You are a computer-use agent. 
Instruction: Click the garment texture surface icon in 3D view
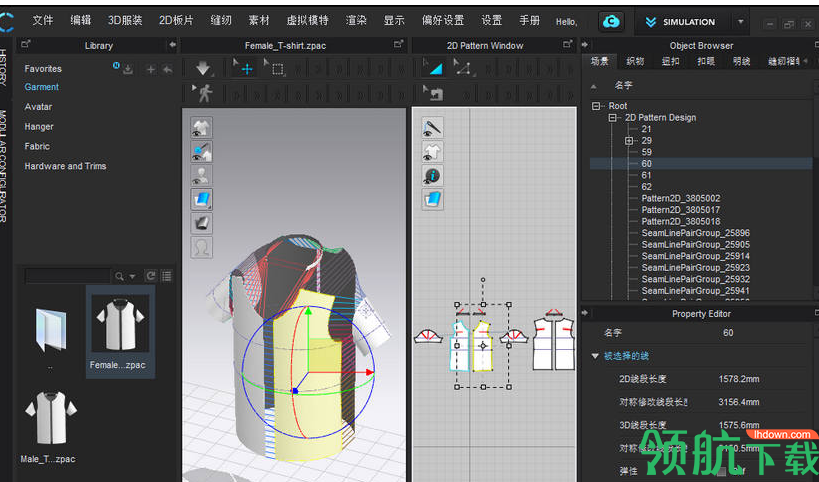click(202, 199)
